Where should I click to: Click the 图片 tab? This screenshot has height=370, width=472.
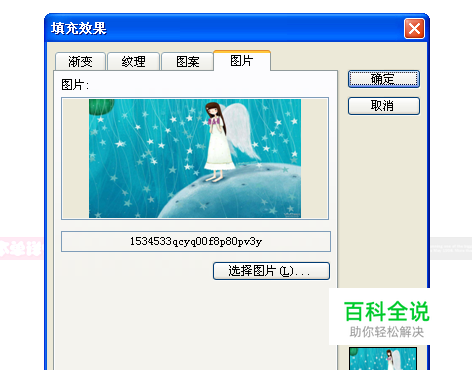[242, 61]
